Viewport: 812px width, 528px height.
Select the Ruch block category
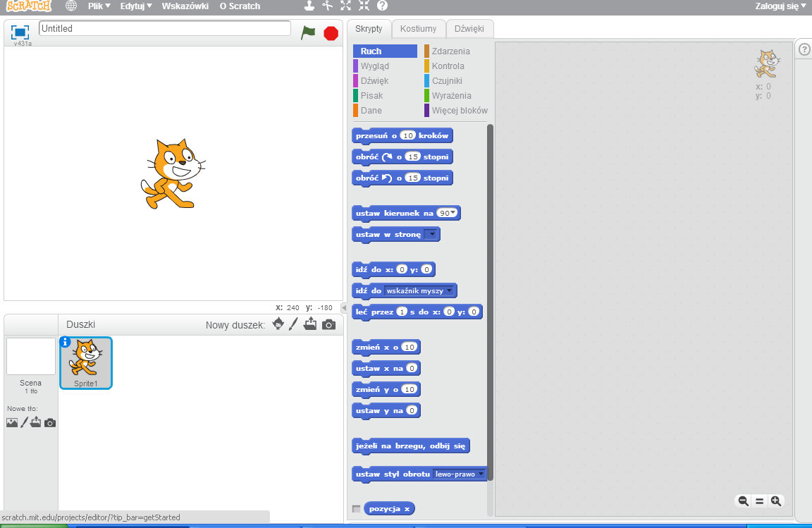[x=386, y=51]
